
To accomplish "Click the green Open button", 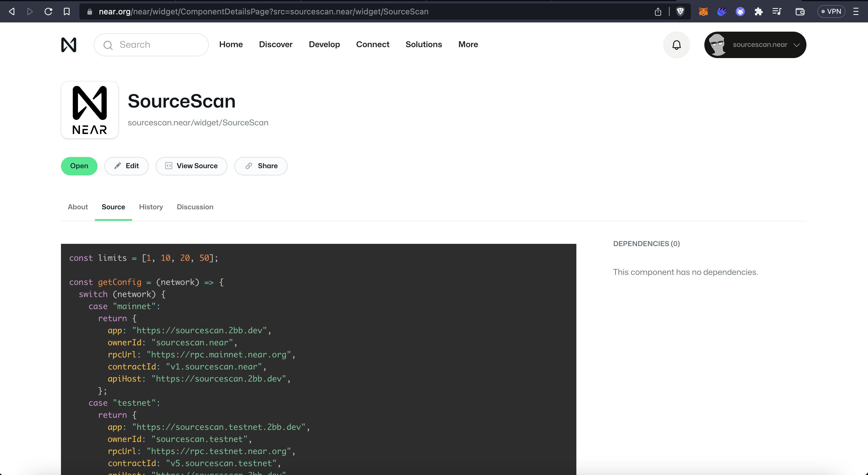I will tap(79, 166).
